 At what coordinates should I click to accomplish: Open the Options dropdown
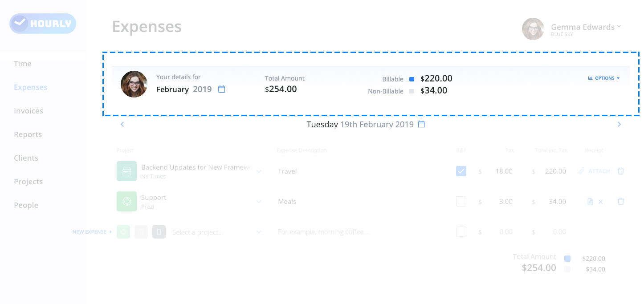pos(604,78)
